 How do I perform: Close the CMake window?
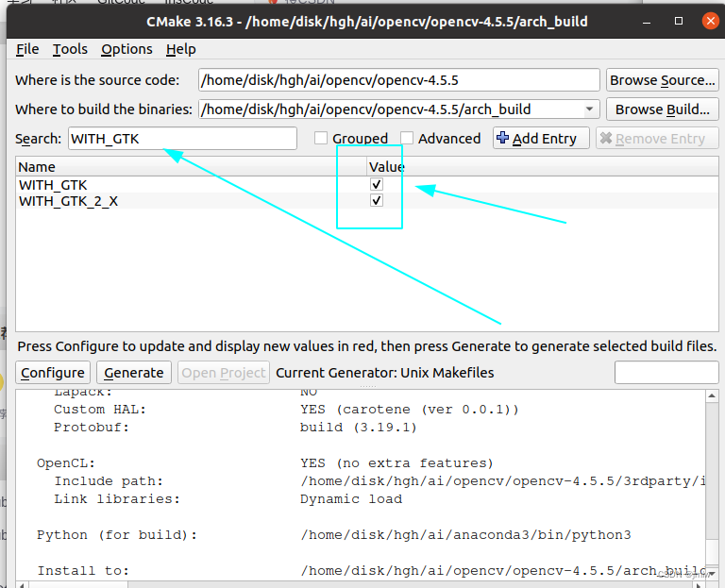pos(710,22)
